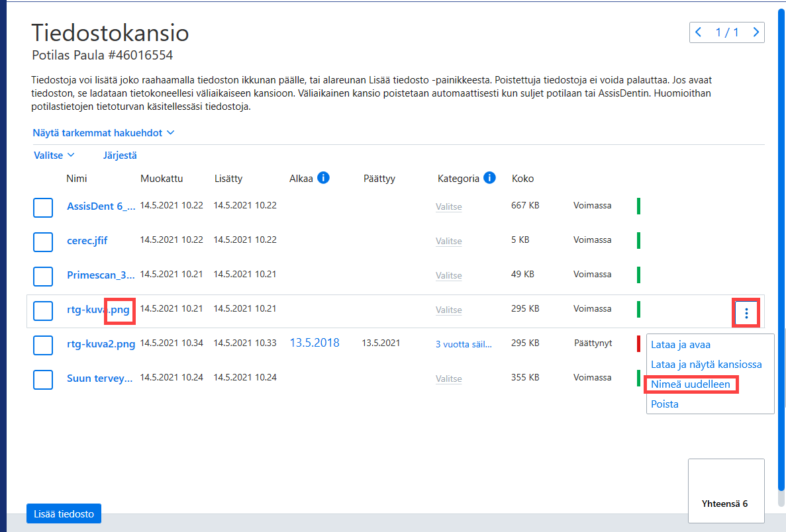Open the 3 vuotta säil... category dropdown
The image size is (786, 532).
[x=464, y=344]
